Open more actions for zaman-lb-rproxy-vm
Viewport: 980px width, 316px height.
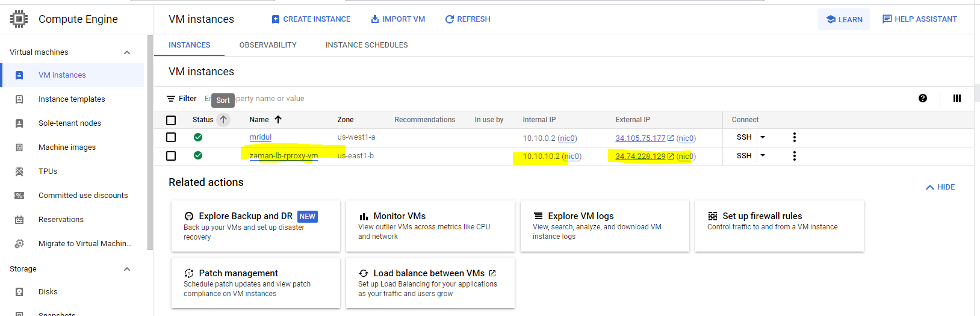[795, 156]
